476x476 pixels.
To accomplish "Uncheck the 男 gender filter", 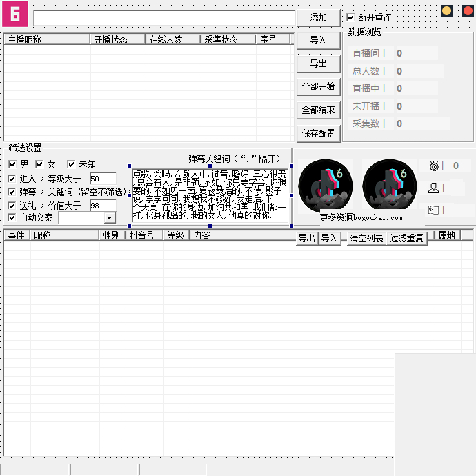I will pyautogui.click(x=12, y=164).
